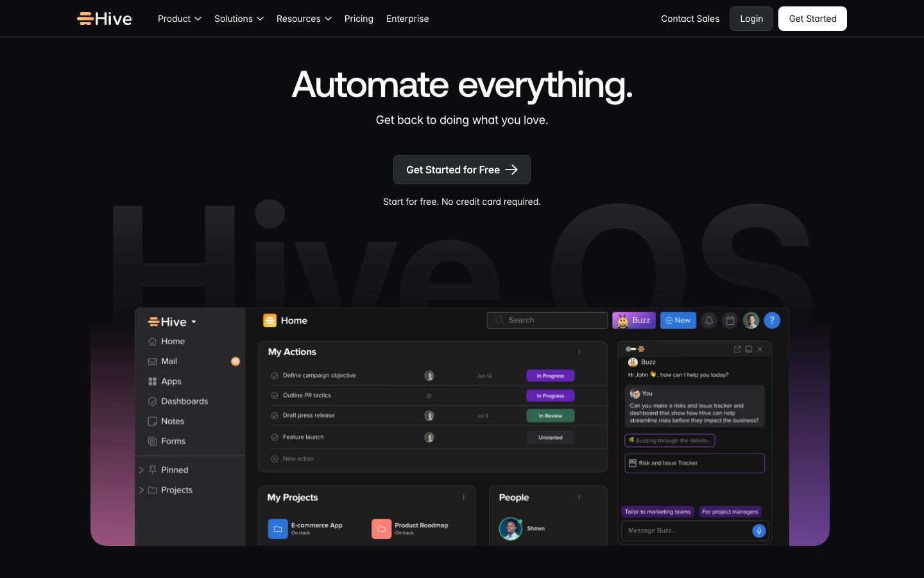924x578 pixels.
Task: Click the blue New button
Action: click(678, 320)
